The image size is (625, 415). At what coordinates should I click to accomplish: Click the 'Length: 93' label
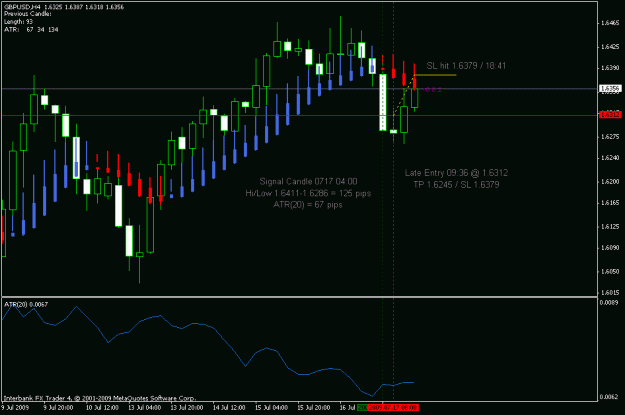click(x=18, y=22)
